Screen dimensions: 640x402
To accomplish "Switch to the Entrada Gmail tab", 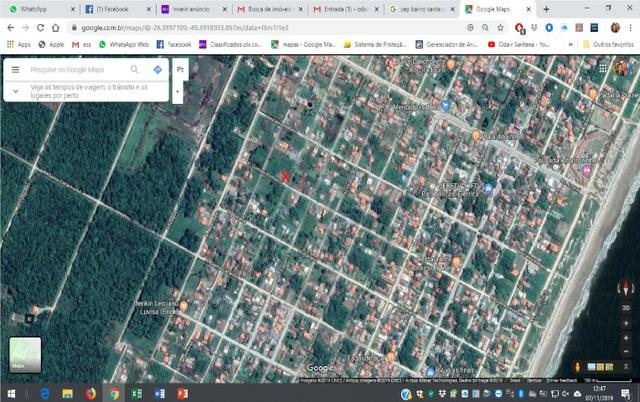I will click(x=345, y=9).
